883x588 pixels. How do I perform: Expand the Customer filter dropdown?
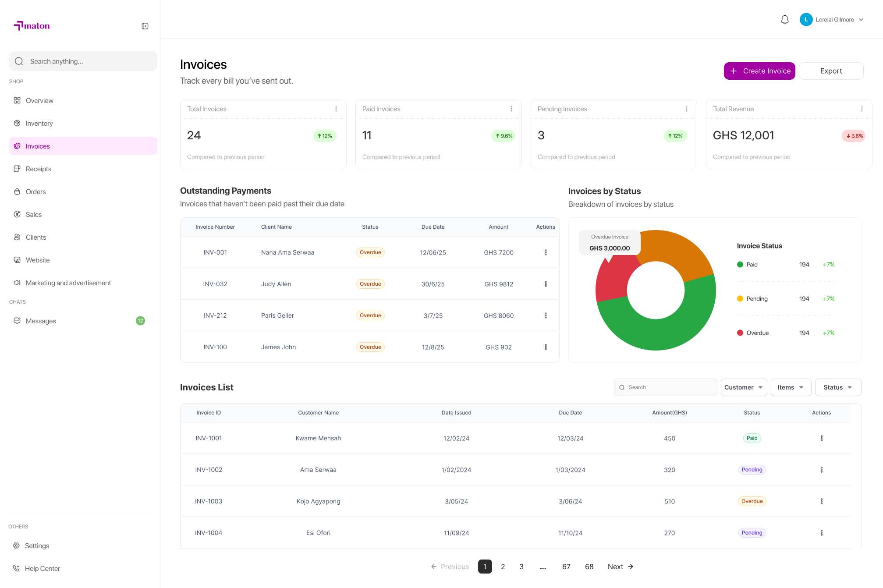(x=744, y=387)
